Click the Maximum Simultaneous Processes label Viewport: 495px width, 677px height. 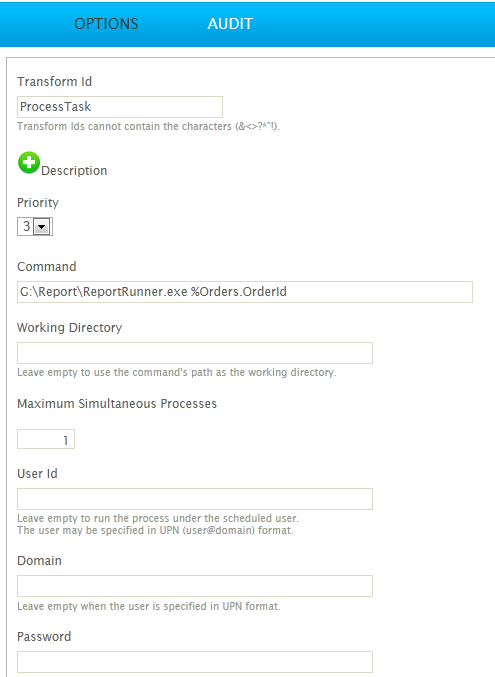tap(117, 404)
